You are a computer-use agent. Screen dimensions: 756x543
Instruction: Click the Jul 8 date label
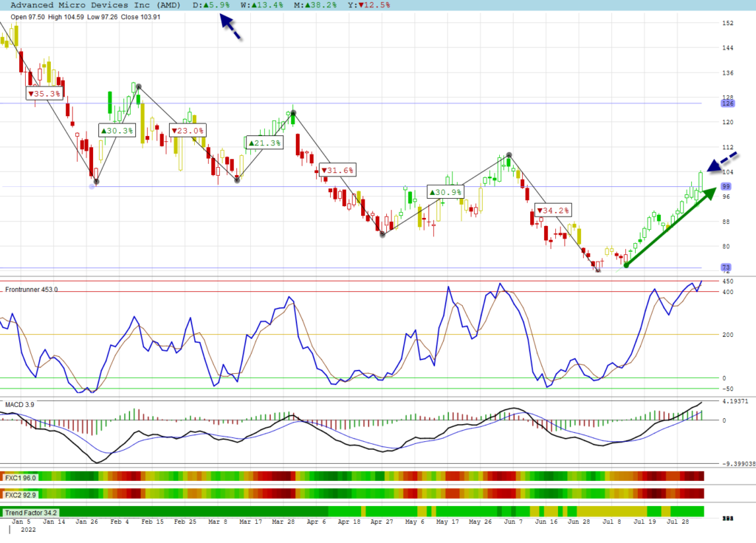click(x=612, y=522)
